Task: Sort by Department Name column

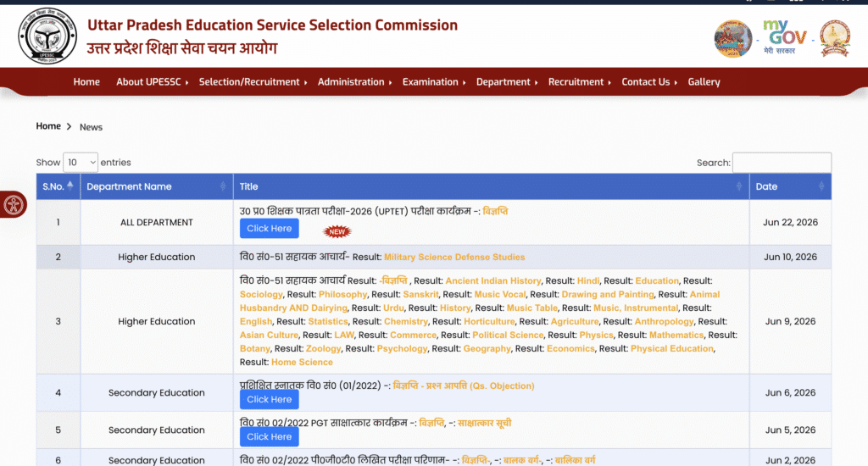Action: coord(157,186)
